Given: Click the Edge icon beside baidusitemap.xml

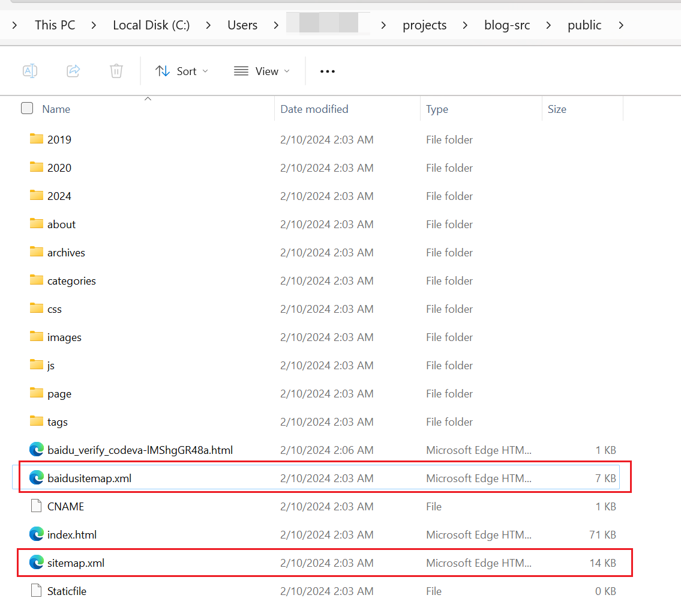Looking at the screenshot, I should [37, 478].
